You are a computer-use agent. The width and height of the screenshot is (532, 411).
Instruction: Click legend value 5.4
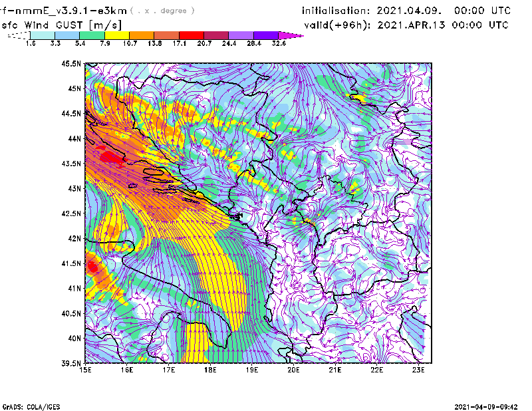click(x=80, y=43)
